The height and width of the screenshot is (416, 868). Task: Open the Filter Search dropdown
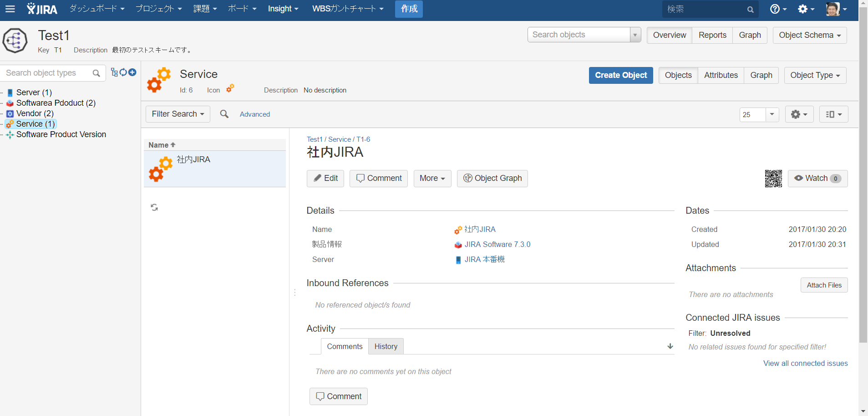click(178, 114)
